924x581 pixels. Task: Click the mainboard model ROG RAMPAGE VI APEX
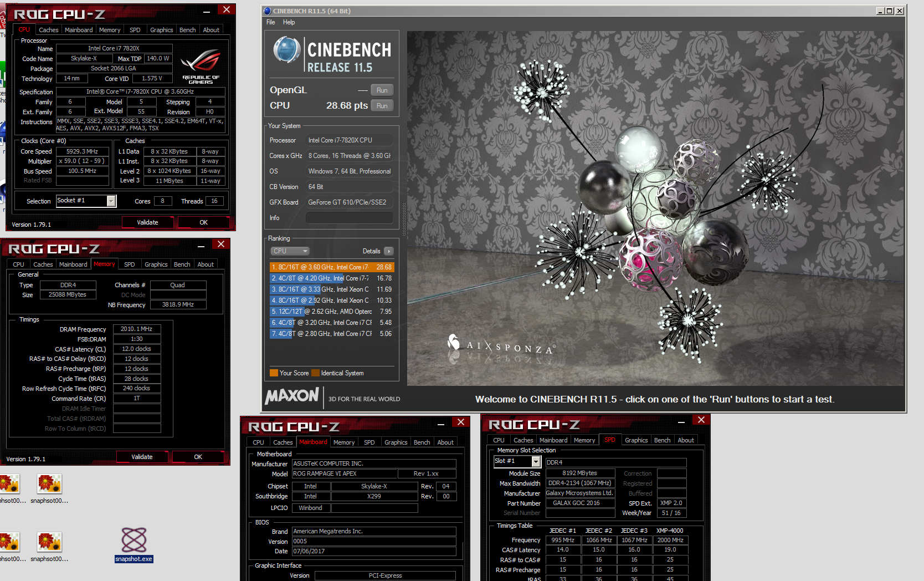click(x=345, y=473)
